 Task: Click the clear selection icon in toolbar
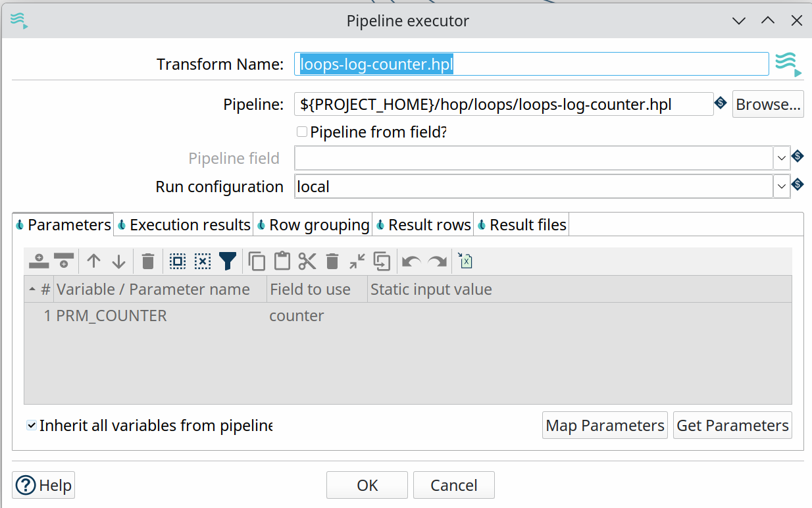point(203,261)
